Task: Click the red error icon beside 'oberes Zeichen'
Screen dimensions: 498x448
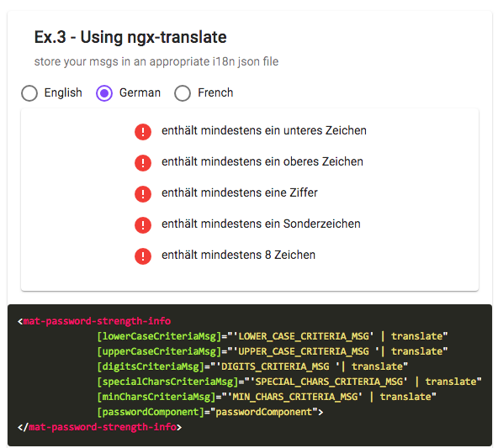Action: 143,163
